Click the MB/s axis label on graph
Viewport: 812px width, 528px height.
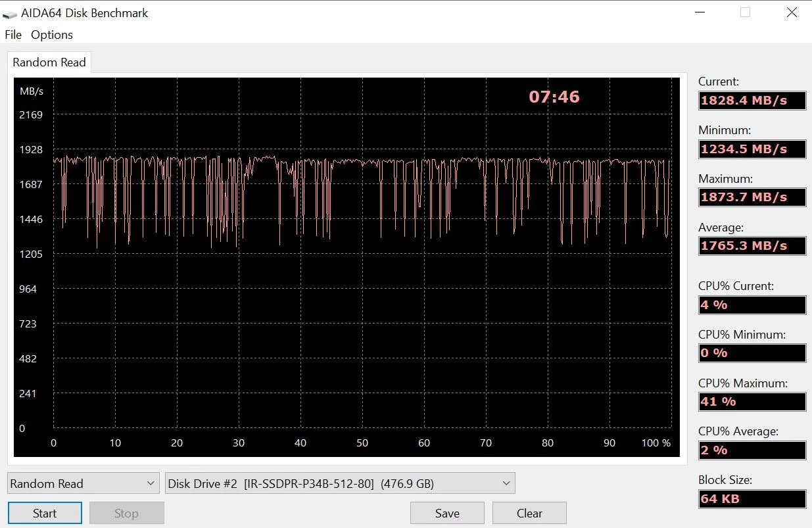32,91
